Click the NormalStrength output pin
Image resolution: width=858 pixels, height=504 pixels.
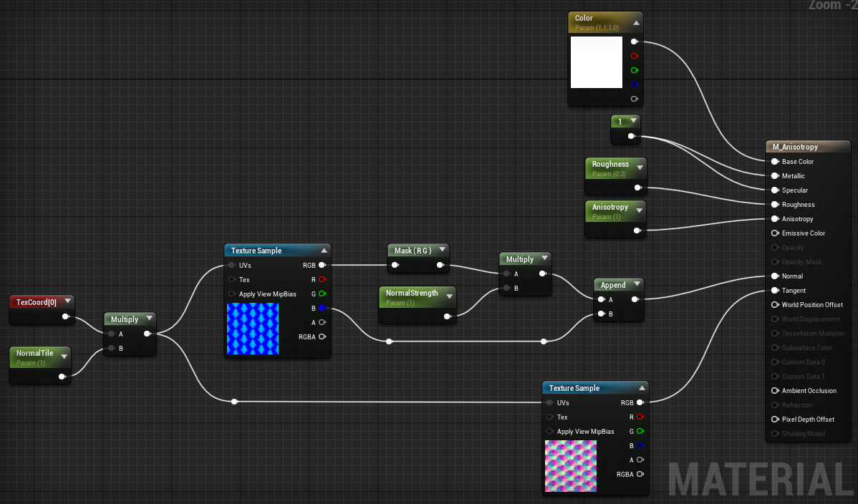(448, 316)
